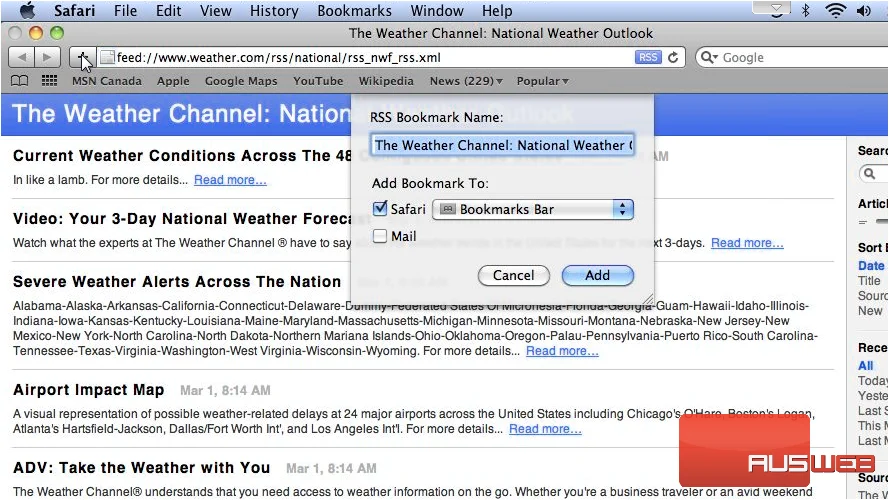889x500 pixels.
Task: Click the volume icon in menu bar
Action: 863,10
